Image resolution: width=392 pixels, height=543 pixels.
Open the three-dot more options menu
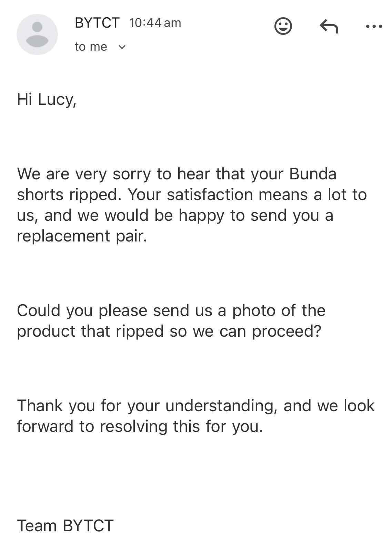click(x=374, y=26)
